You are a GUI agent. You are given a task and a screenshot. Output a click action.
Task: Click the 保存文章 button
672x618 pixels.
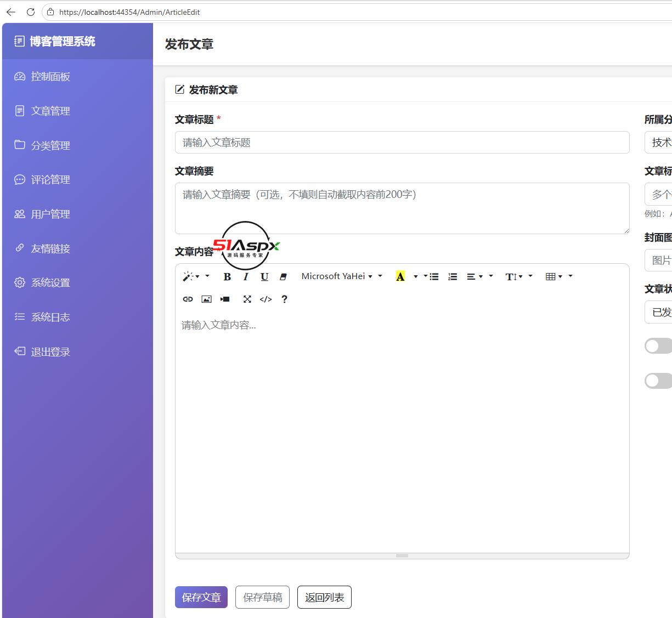point(201,597)
